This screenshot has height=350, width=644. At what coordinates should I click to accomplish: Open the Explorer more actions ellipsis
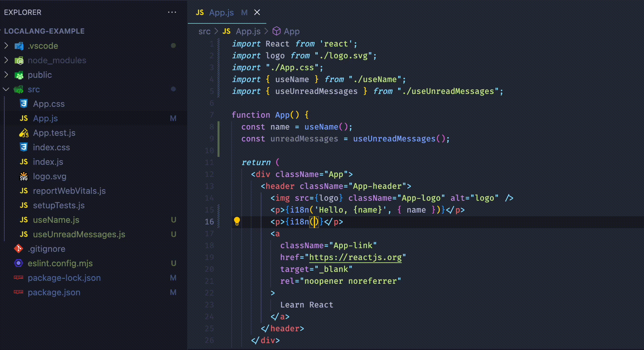point(172,13)
